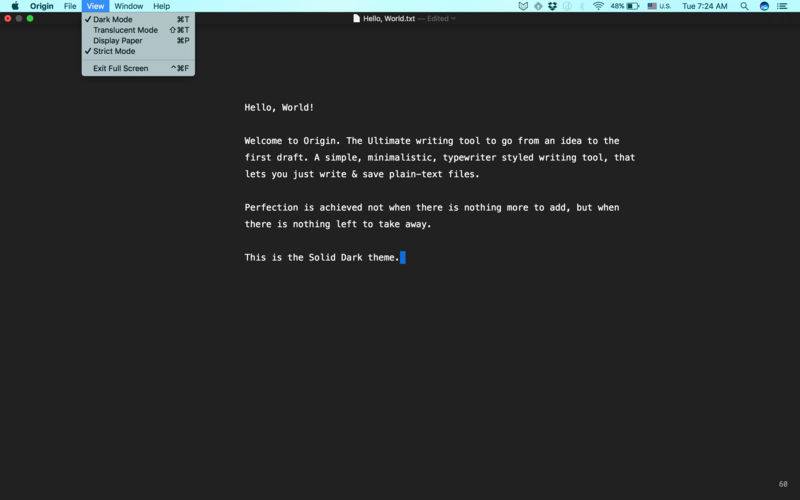This screenshot has height=500, width=800.
Task: Open Spotlight search magnifier icon
Action: (744, 6)
